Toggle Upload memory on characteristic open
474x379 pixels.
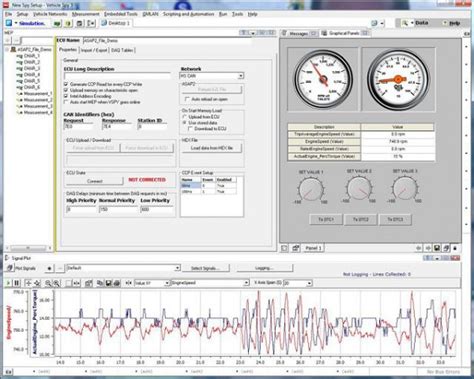66,90
